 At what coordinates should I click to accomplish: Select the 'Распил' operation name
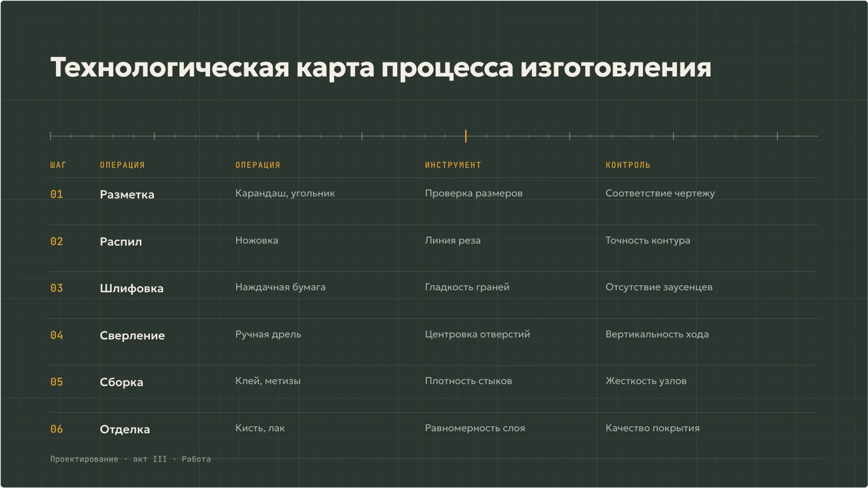(121, 242)
